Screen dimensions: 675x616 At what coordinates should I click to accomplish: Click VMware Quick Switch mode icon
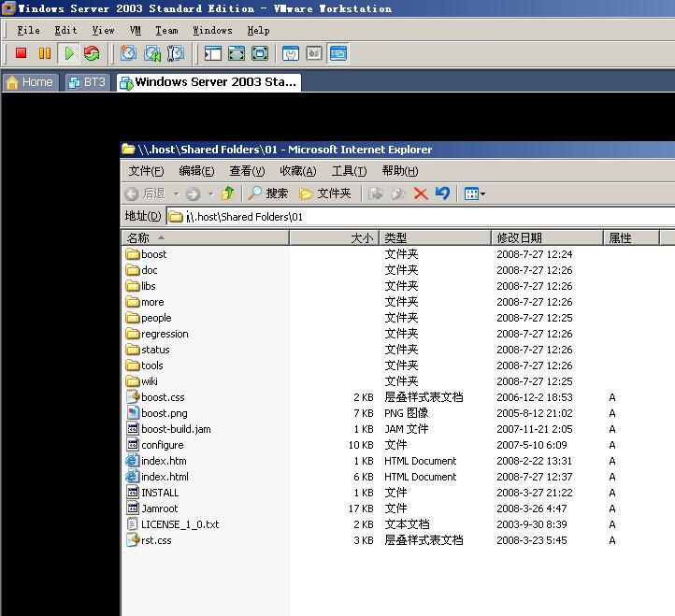(260, 53)
